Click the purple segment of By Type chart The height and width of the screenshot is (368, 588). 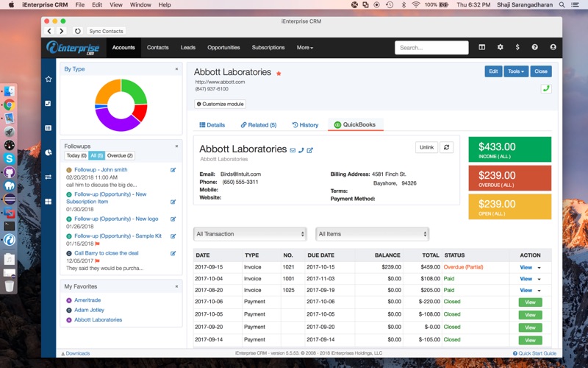tap(116, 122)
